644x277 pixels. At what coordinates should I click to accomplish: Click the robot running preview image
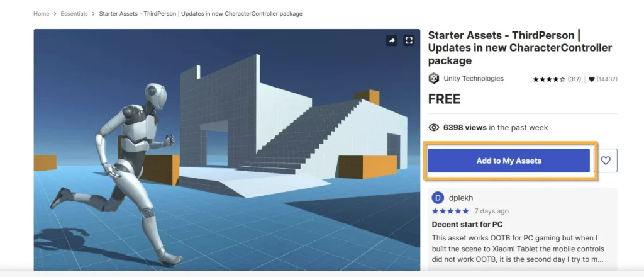click(x=226, y=150)
